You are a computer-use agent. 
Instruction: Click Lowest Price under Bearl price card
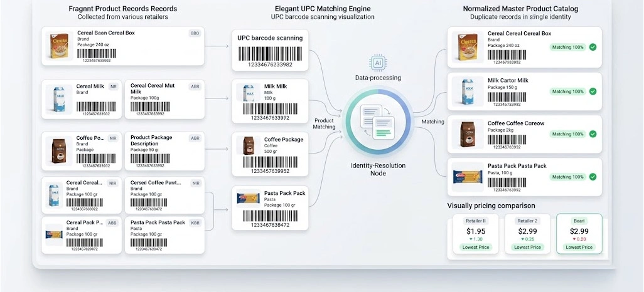click(x=579, y=248)
